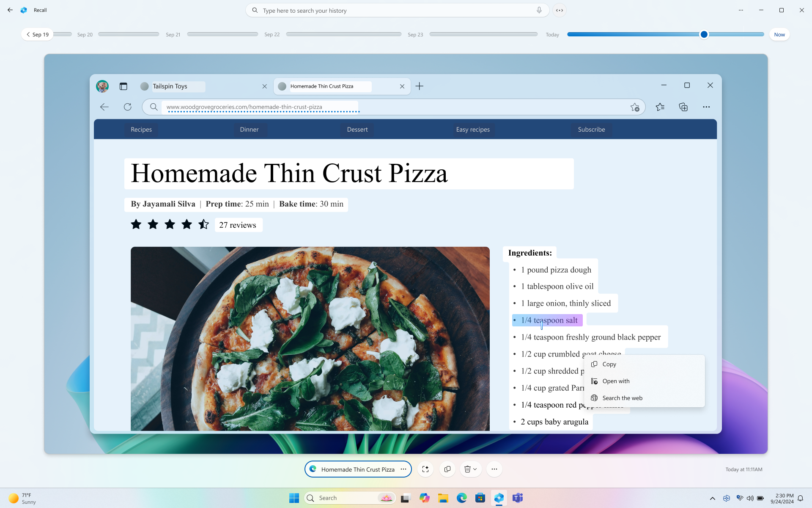Open the screen recording/code view icon

click(560, 10)
